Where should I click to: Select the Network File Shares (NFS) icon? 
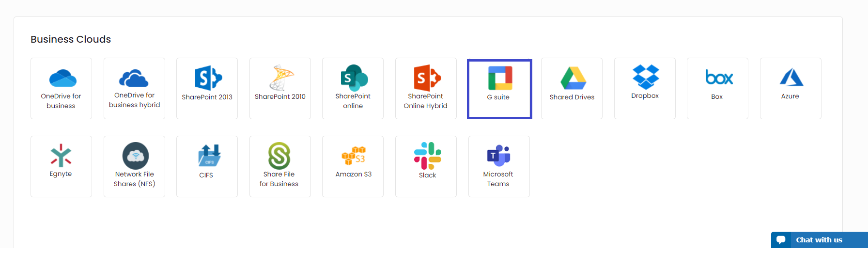click(136, 156)
